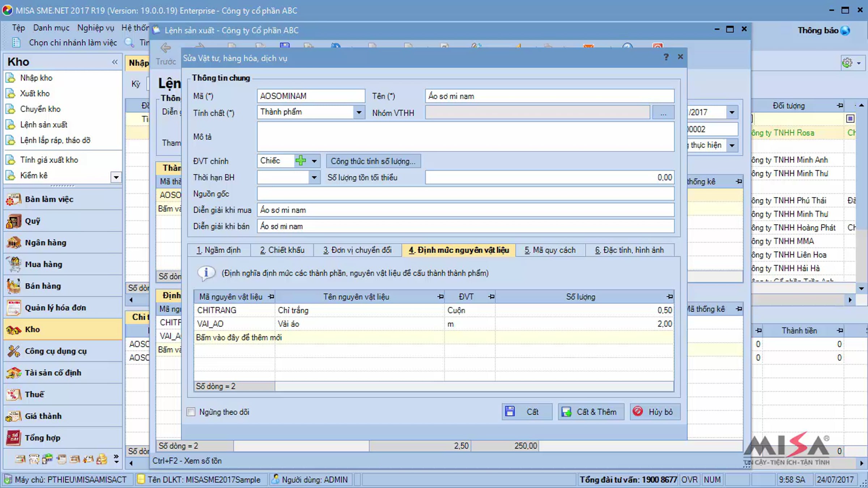
Task: Click the Số lượng tồn tối thiểu field
Action: (550, 177)
